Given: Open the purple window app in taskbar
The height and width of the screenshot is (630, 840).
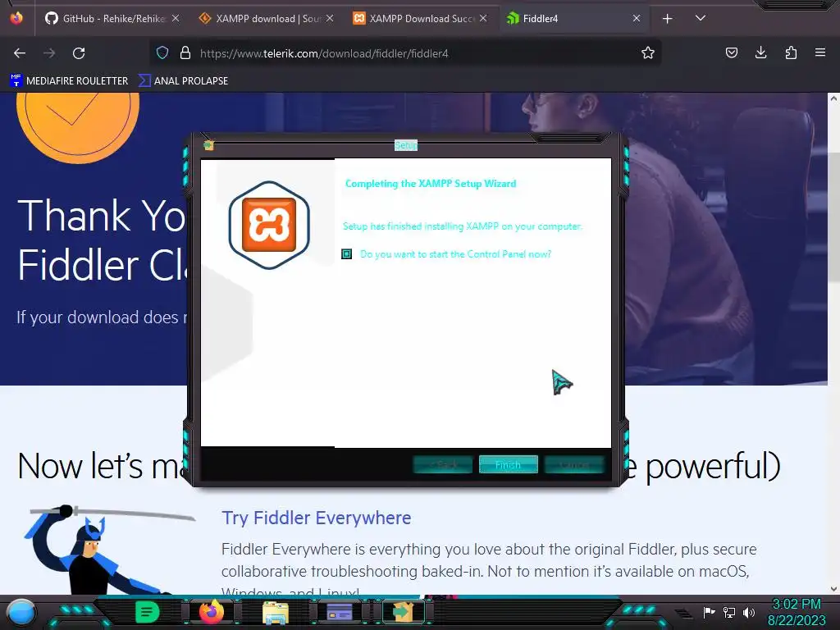Looking at the screenshot, I should click(340, 612).
